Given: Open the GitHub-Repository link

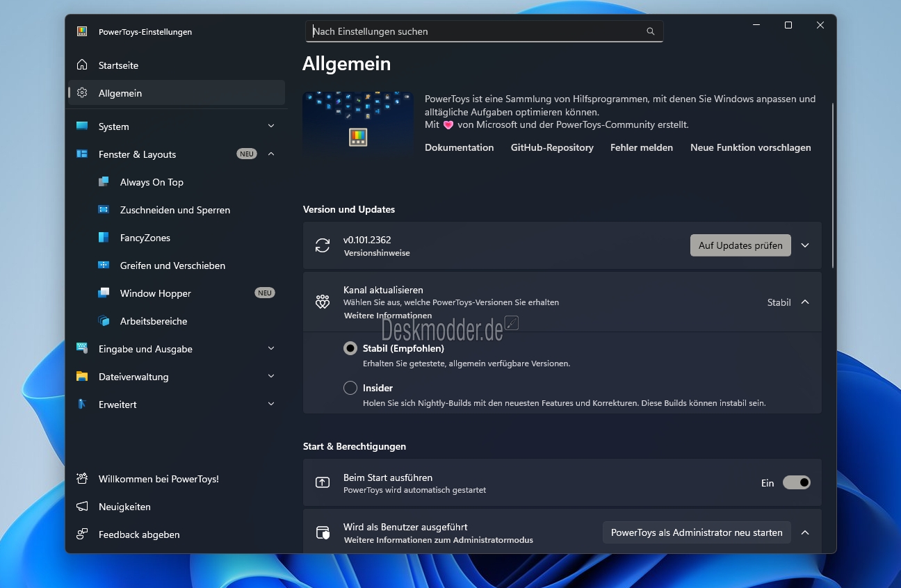Looking at the screenshot, I should point(552,147).
